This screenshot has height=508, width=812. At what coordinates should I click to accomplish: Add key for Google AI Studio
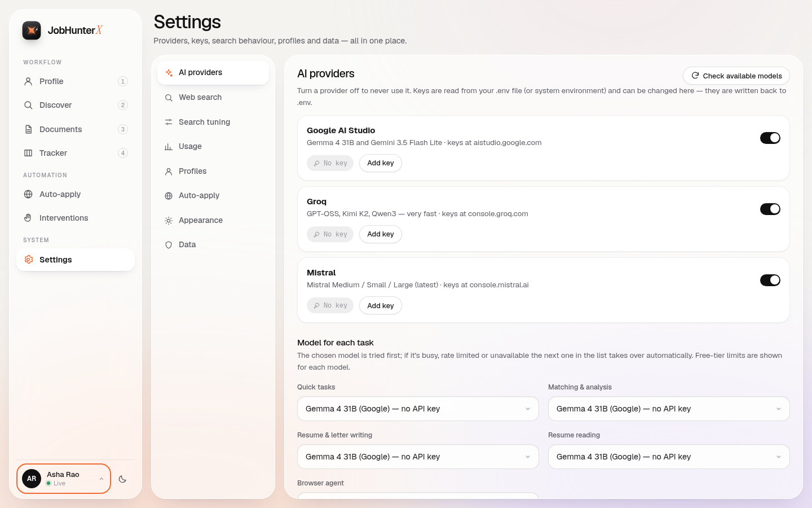coord(381,163)
